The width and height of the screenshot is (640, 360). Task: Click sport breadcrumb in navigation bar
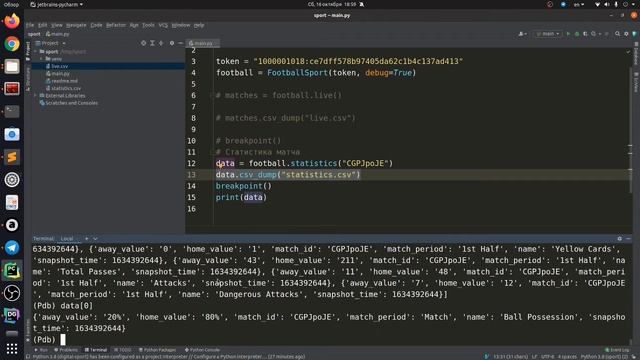pyautogui.click(x=34, y=34)
